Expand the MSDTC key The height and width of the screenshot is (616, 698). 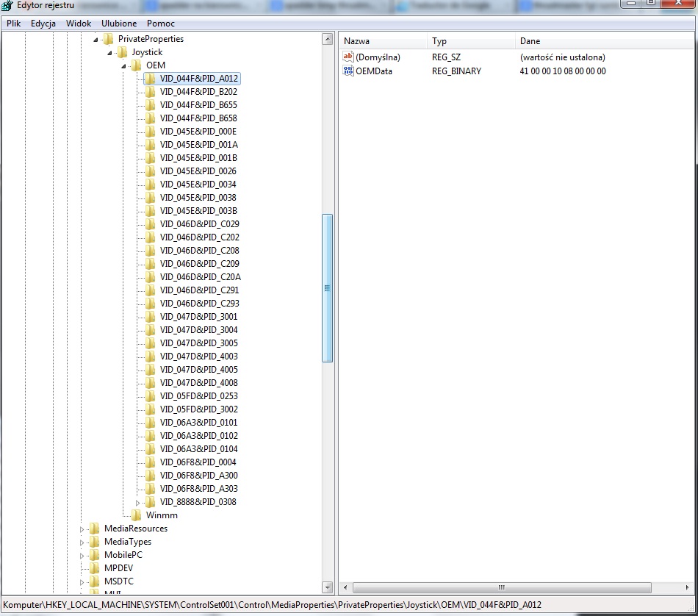pos(82,582)
